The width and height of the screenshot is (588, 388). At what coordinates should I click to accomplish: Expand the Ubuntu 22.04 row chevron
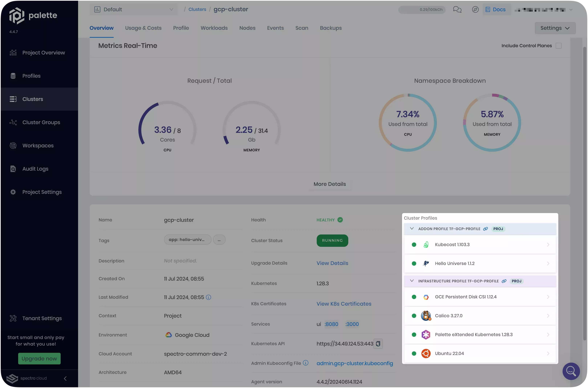pyautogui.click(x=548, y=354)
